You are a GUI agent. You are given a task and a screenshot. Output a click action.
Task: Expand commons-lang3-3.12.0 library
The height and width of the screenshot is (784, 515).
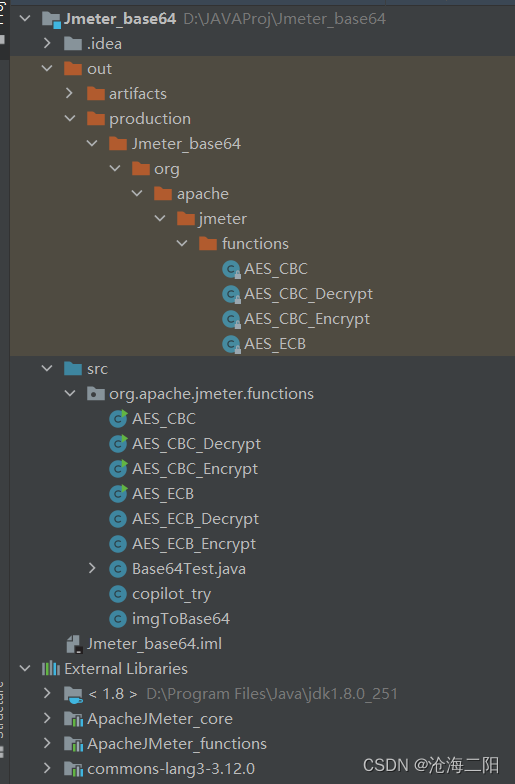click(x=48, y=768)
